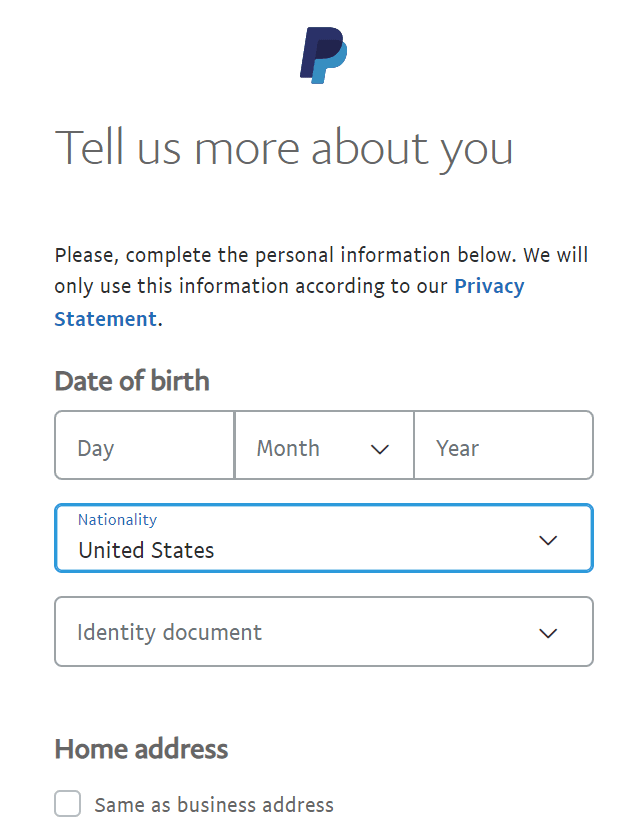Click the "Month" placeholder text
The height and width of the screenshot is (826, 640).
[288, 448]
